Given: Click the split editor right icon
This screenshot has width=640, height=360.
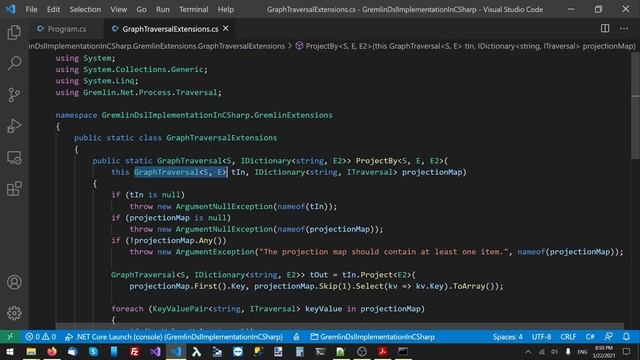Looking at the screenshot, I should [605, 28].
